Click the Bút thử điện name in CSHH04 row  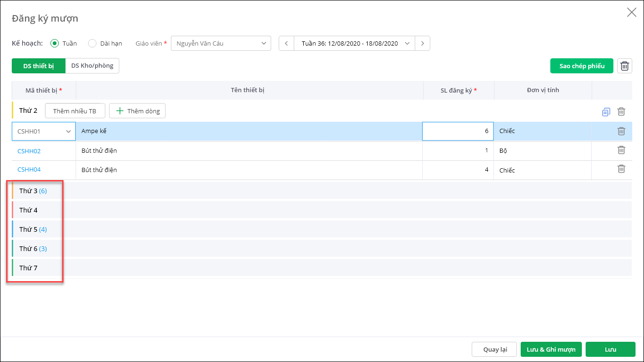(99, 170)
